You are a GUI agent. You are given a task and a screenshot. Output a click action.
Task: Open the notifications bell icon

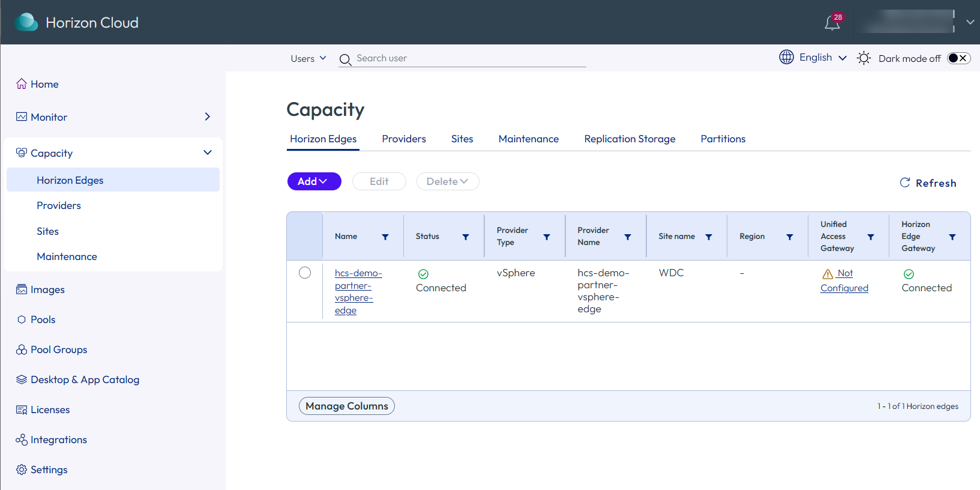pyautogui.click(x=832, y=23)
